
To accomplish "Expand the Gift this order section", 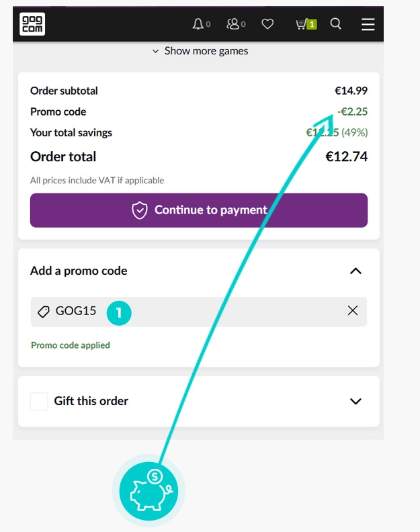I will 355,402.
